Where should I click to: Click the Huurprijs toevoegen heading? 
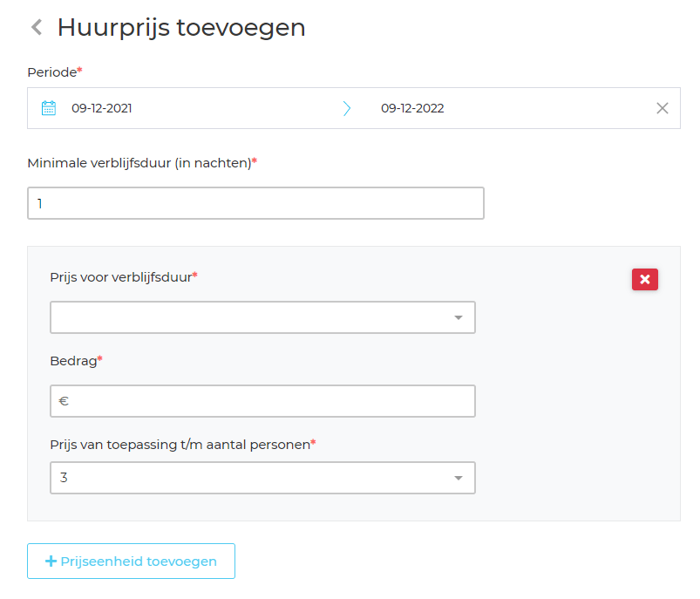181,28
